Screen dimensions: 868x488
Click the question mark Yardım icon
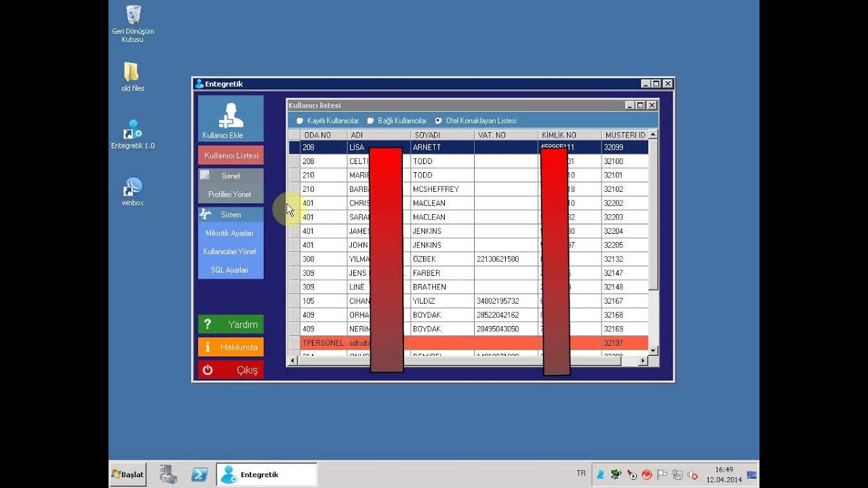coord(208,324)
